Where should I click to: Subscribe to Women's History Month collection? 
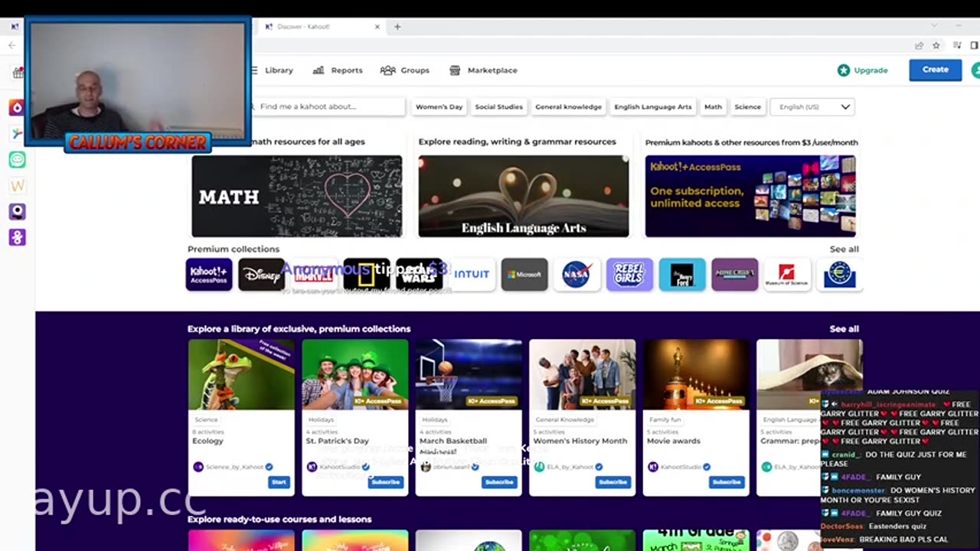pos(613,482)
